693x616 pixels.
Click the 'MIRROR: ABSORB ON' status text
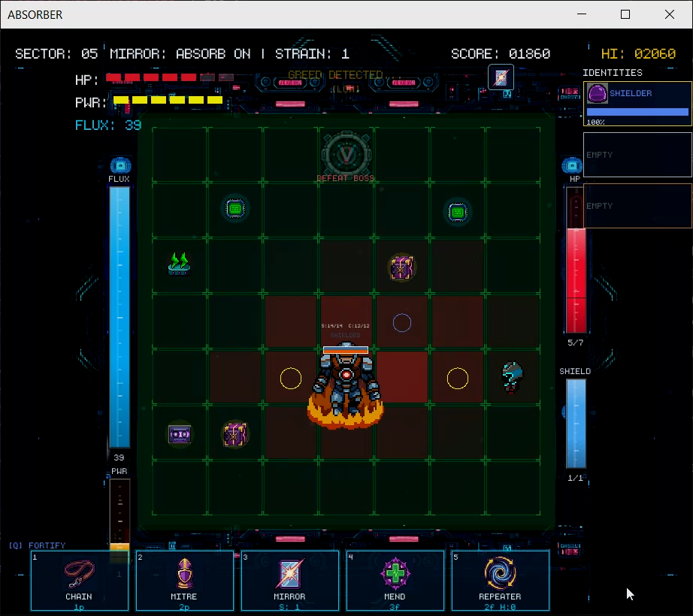(180, 54)
